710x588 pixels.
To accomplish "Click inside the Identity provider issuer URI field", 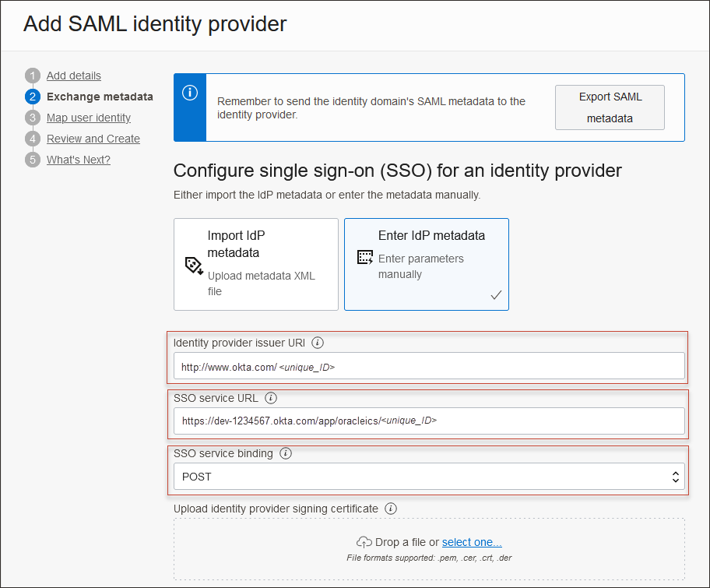I will 428,365.
